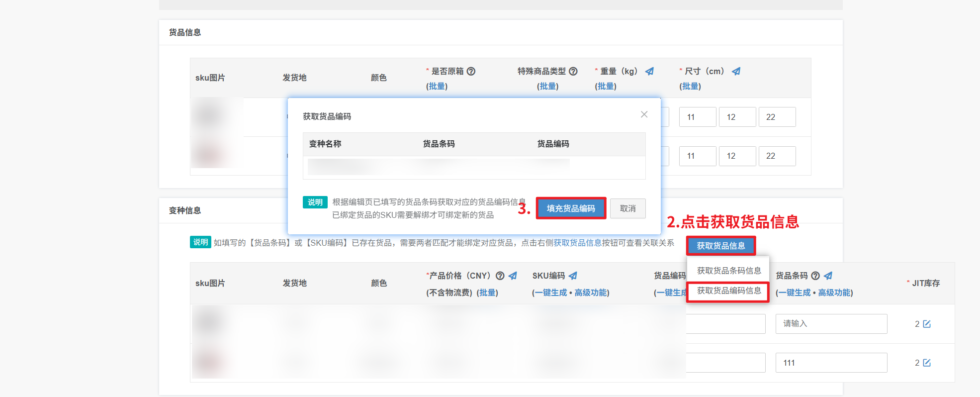
Task: Edit JIT库存 in the second row
Action: point(927,363)
